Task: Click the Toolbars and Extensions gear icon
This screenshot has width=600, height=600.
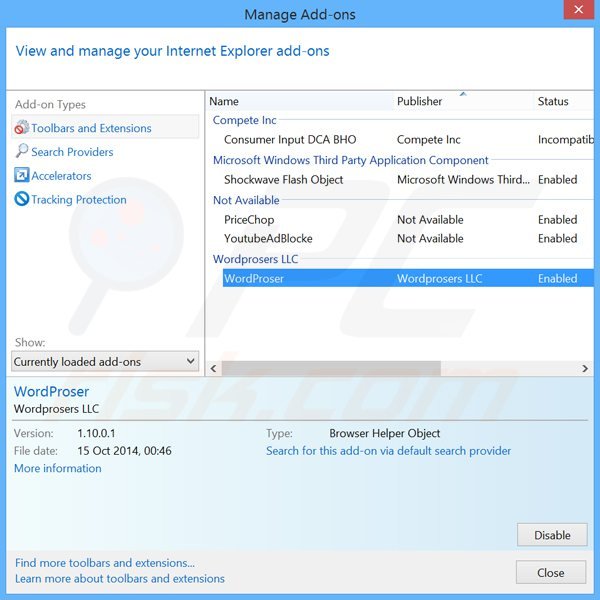Action: coord(22,127)
